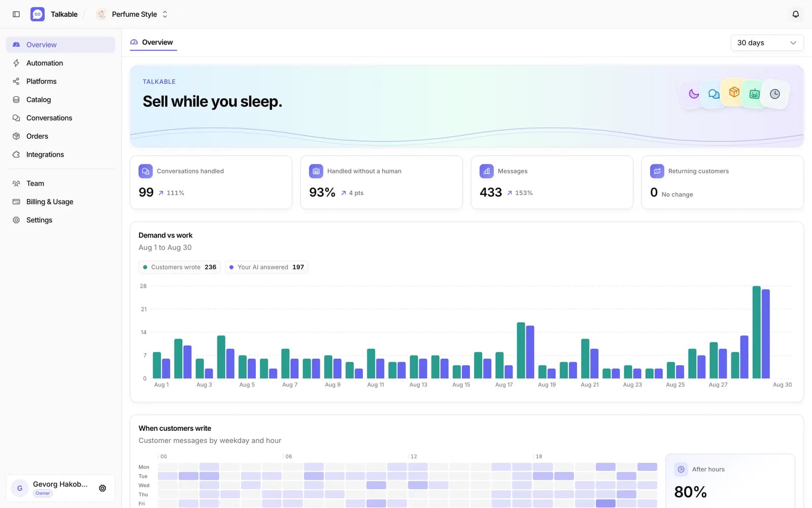812x508 pixels.
Task: Click the When customers write heading
Action: [175, 428]
